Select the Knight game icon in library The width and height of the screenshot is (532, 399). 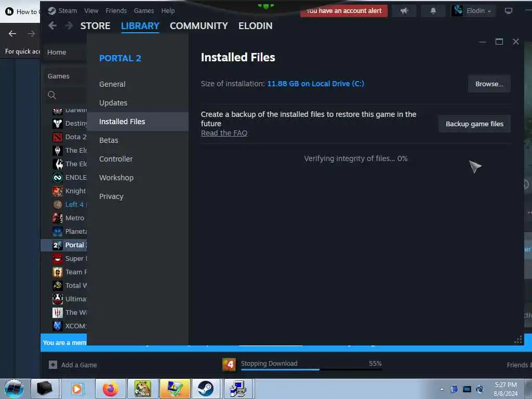coord(57,191)
